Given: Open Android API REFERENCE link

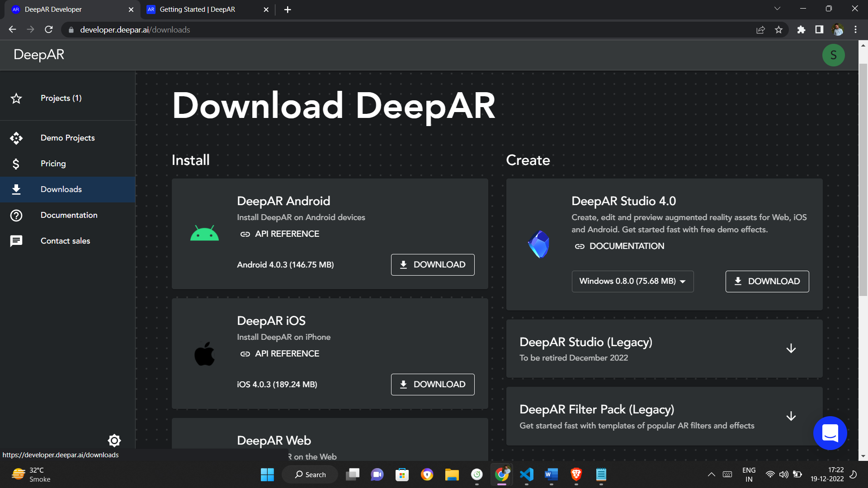Looking at the screenshot, I should (x=279, y=234).
